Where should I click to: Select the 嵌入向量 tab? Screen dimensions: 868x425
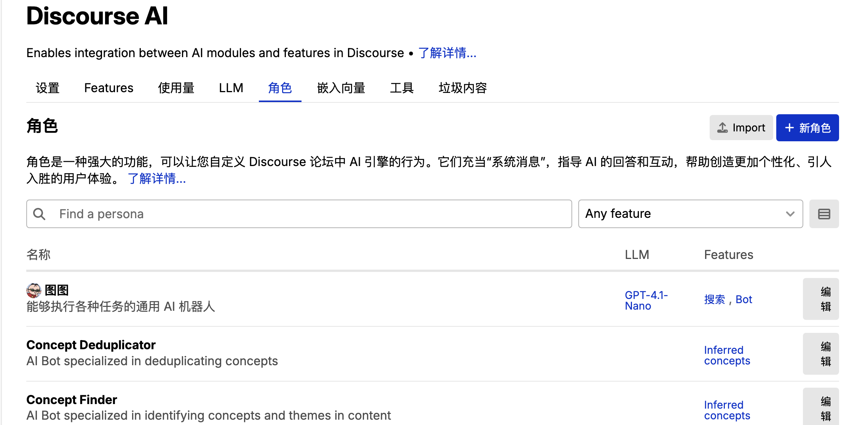(341, 88)
